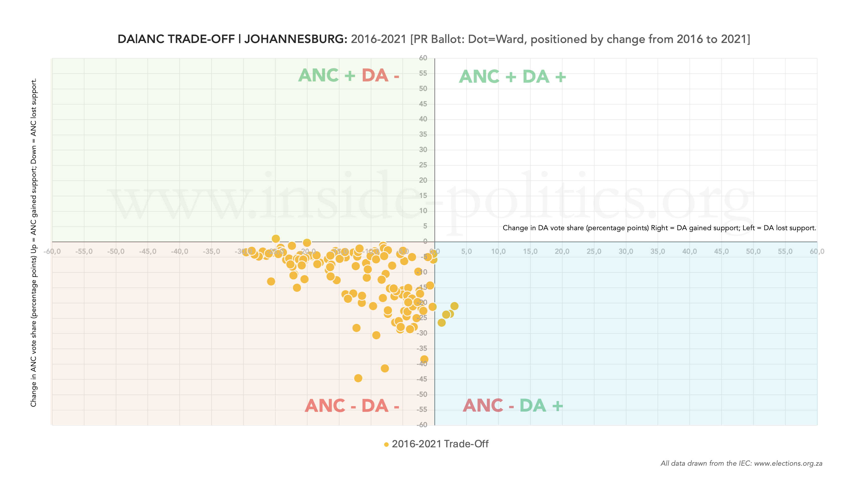Click the lowest data point on the chart

358,378
